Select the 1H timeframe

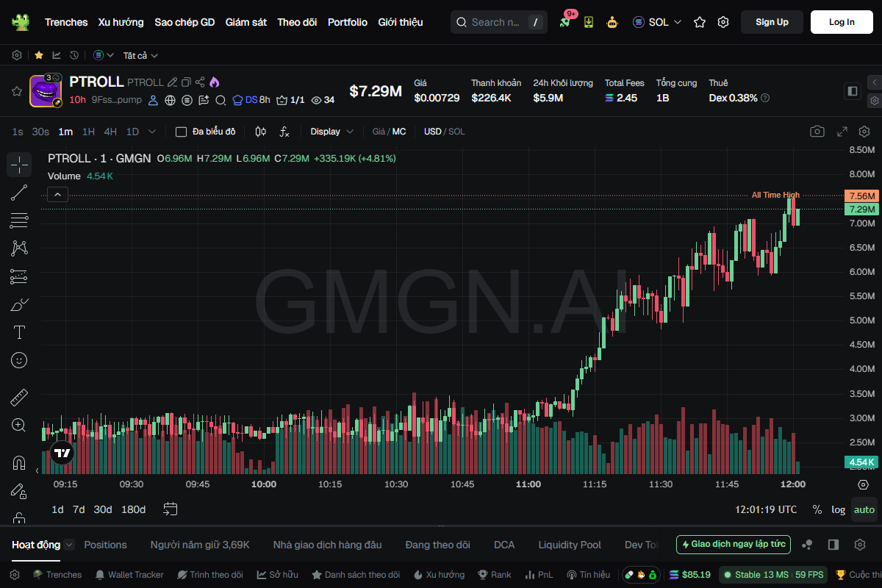pos(88,132)
